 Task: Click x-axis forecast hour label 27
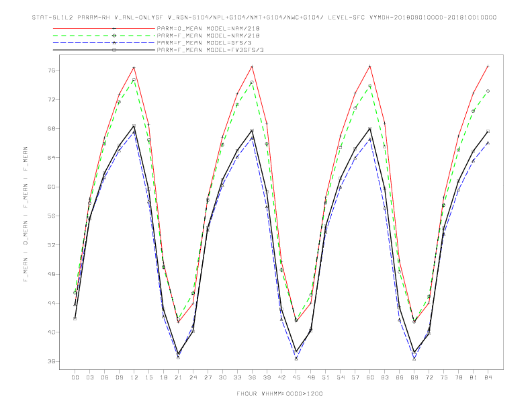click(x=208, y=377)
